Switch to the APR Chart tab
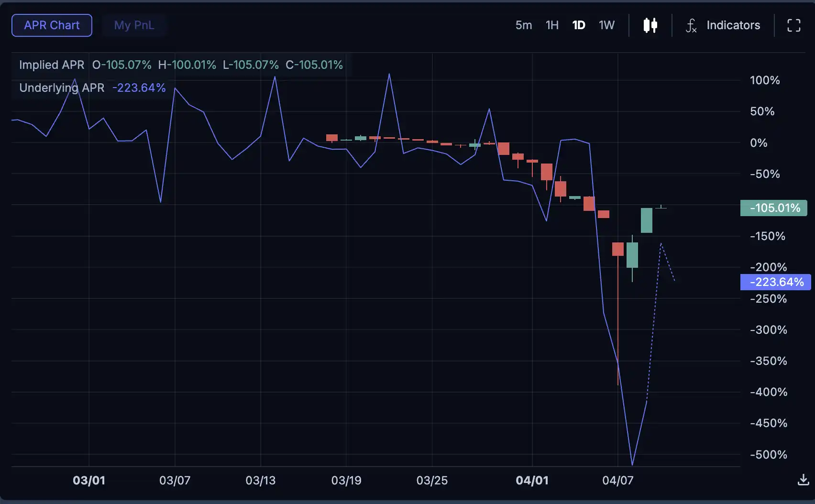The width and height of the screenshot is (815, 504). click(52, 25)
